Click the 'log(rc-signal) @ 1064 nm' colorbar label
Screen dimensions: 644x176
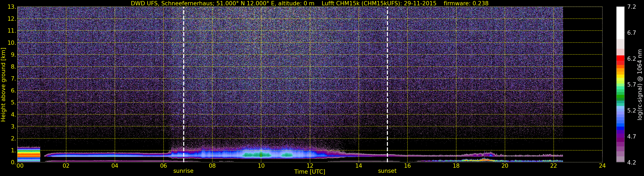tap(640, 85)
